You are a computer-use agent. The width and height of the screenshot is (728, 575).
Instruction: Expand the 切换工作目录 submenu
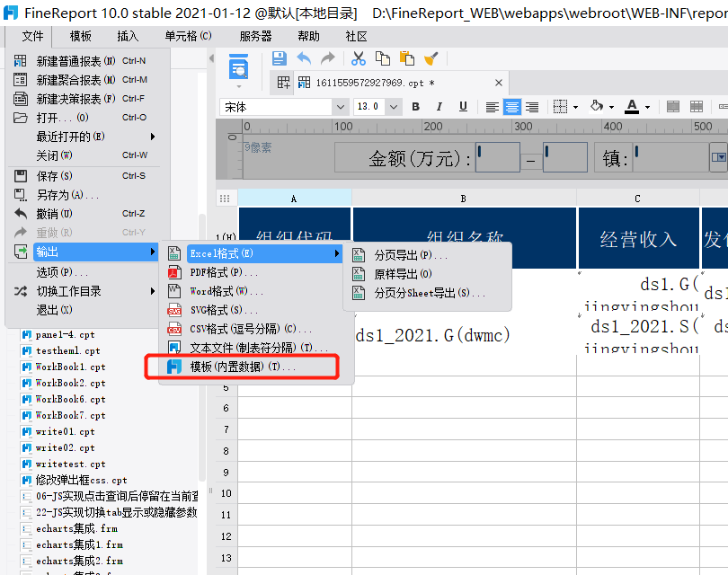click(x=84, y=291)
